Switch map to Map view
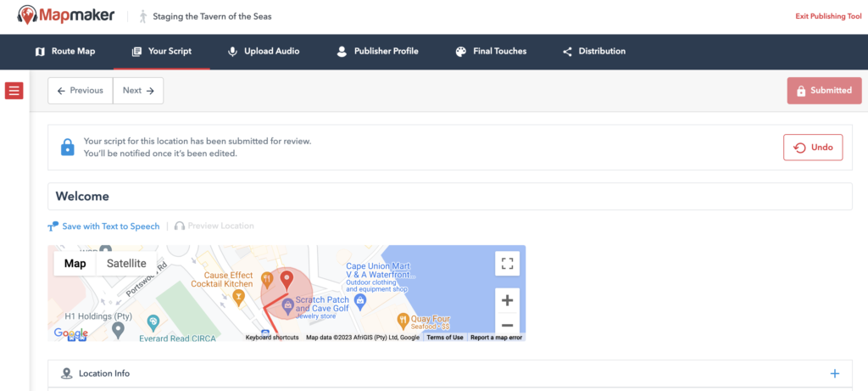This screenshot has height=391, width=868. click(75, 264)
